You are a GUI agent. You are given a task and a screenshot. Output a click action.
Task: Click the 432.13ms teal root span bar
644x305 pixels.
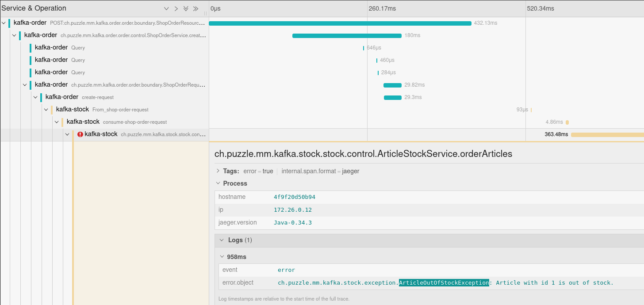[x=340, y=23]
